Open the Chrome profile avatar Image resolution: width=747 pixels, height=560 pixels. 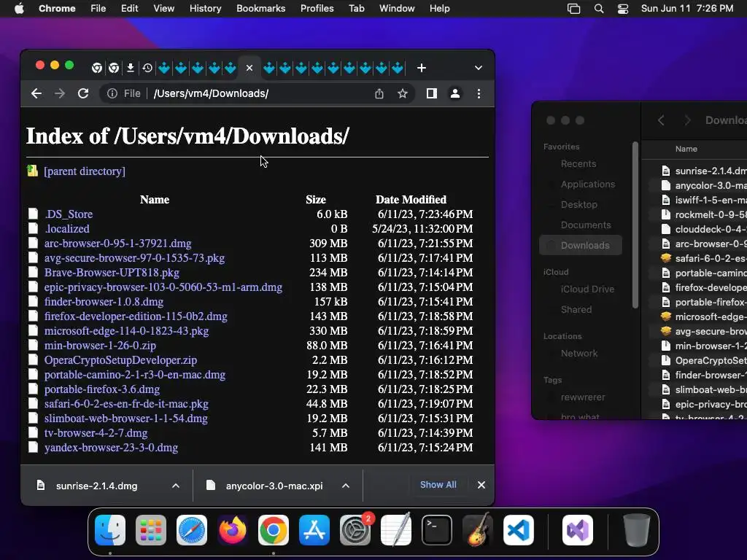(455, 93)
